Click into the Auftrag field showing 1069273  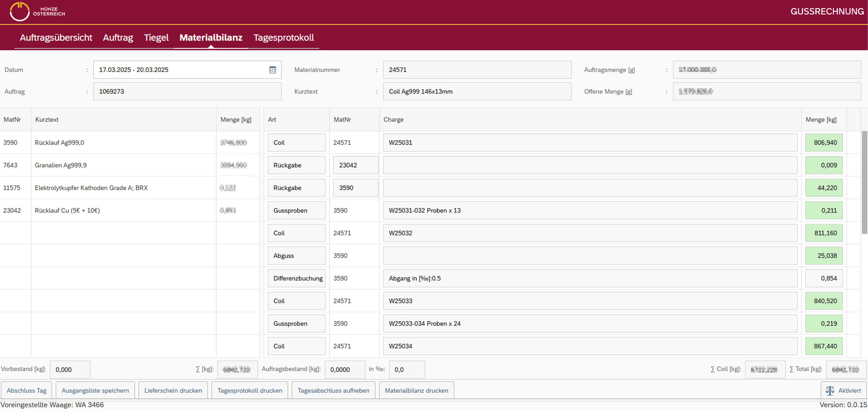[x=187, y=91]
